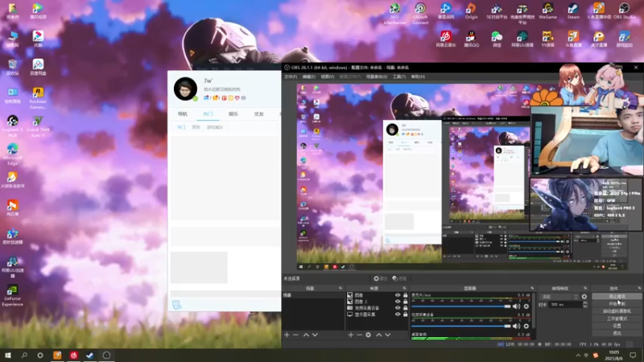The image size is (644, 362).
Task: Open MSI Afterburner desktop icon
Action: tap(394, 13)
